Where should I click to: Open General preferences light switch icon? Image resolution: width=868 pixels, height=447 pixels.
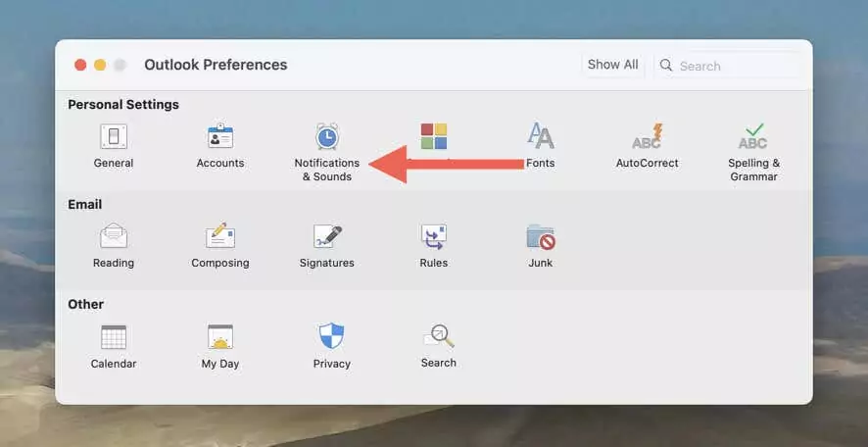[114, 136]
